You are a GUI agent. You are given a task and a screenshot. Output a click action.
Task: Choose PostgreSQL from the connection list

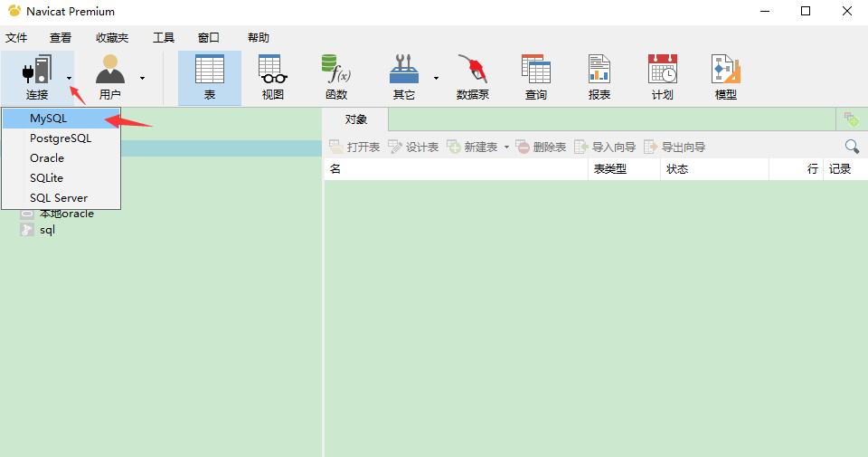61,138
